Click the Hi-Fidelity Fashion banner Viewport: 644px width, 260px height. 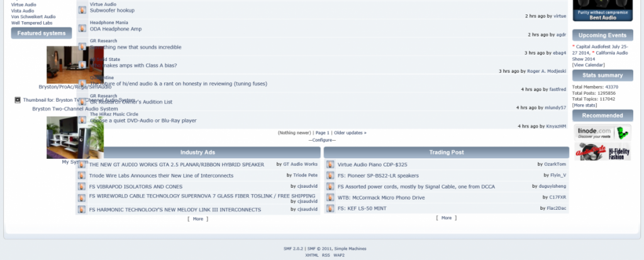click(x=602, y=152)
